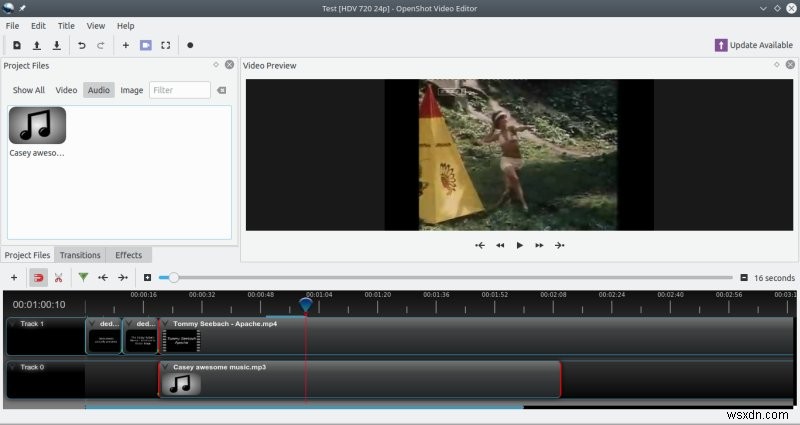
Task: Float the Project Files panel with diamond icon
Action: point(216,65)
